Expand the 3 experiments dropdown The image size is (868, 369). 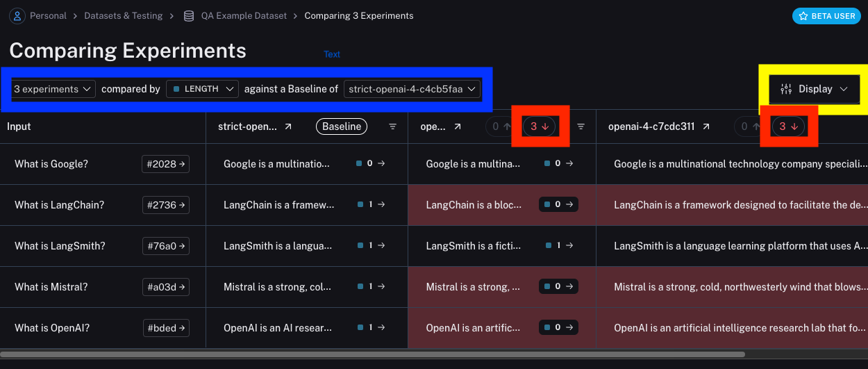coord(53,89)
